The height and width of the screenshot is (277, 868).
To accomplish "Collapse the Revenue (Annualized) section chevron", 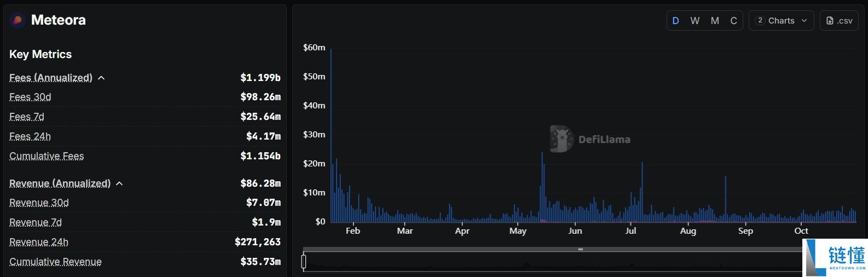I will [119, 184].
